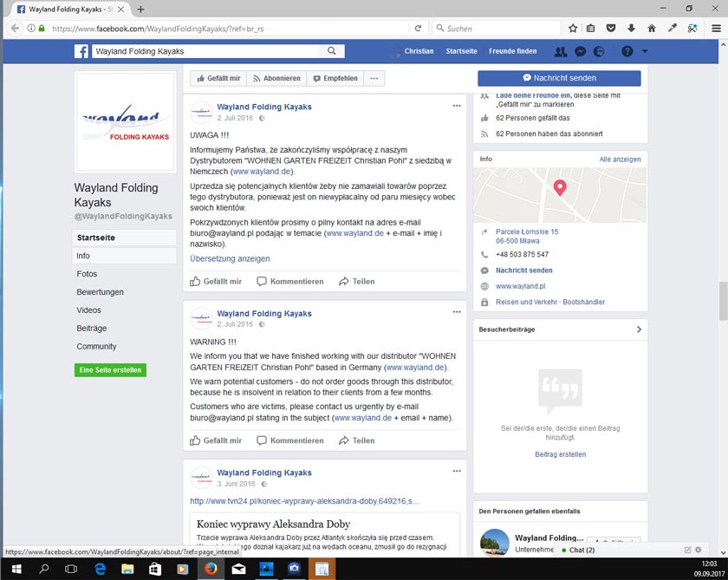Click the scissors screenshot icon in toolbar

692,29
